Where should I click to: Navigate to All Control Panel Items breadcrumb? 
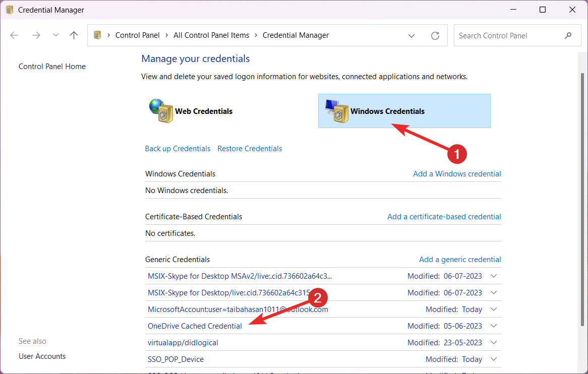(x=211, y=35)
